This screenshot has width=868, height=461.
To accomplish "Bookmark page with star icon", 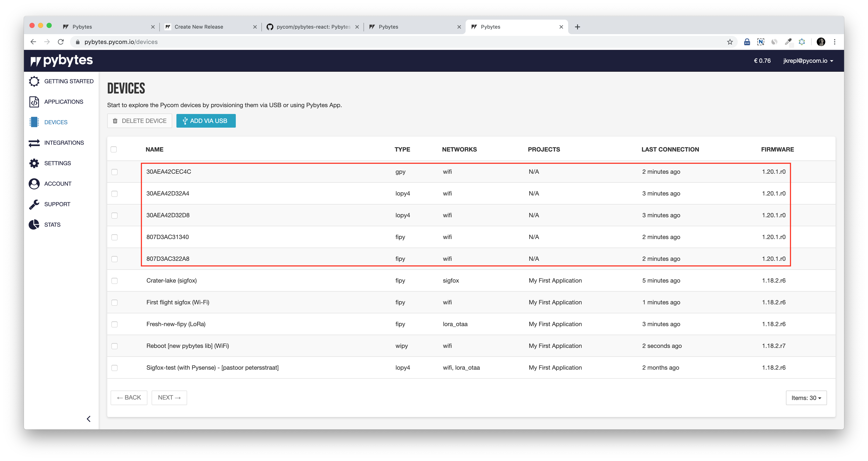I will point(730,42).
